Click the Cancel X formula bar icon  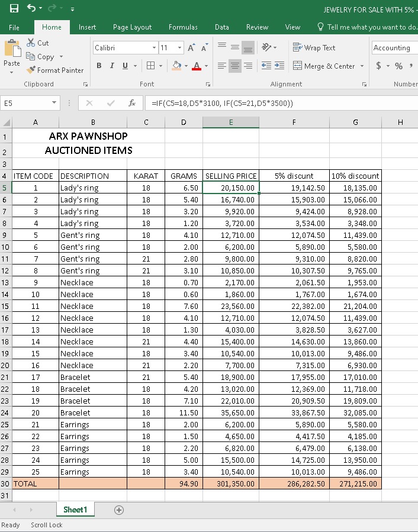tap(89, 103)
